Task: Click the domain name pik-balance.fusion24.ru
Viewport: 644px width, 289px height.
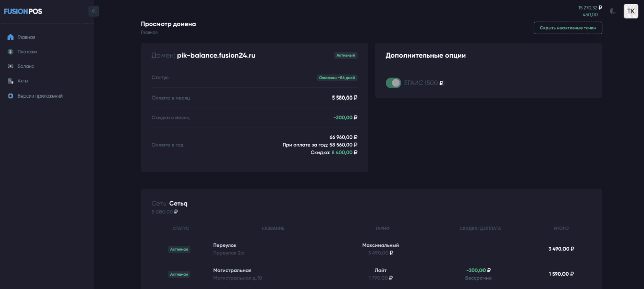Action: [216, 55]
